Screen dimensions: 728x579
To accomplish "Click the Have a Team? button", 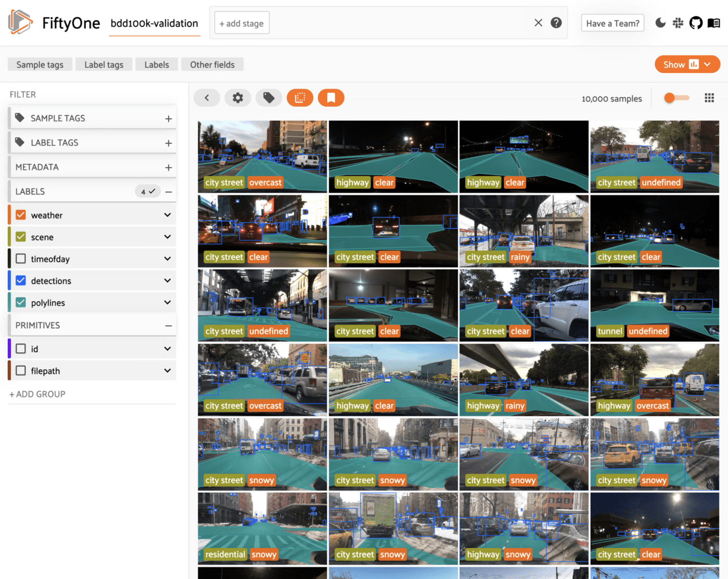I will pos(613,23).
